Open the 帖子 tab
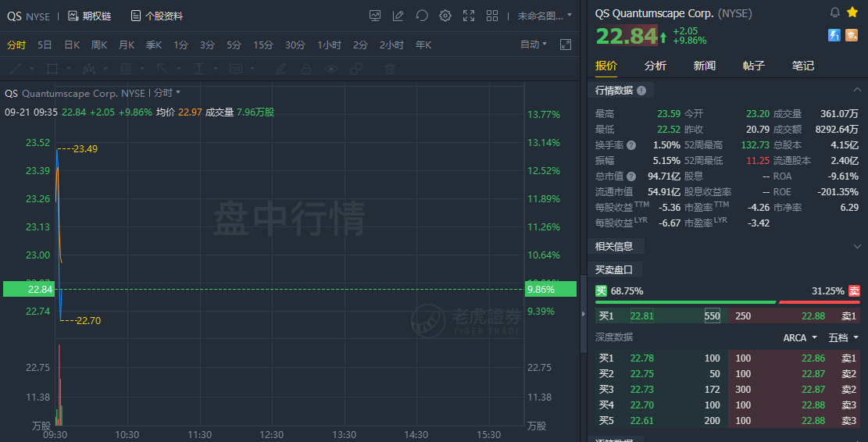This screenshot has width=868, height=442. click(x=754, y=66)
